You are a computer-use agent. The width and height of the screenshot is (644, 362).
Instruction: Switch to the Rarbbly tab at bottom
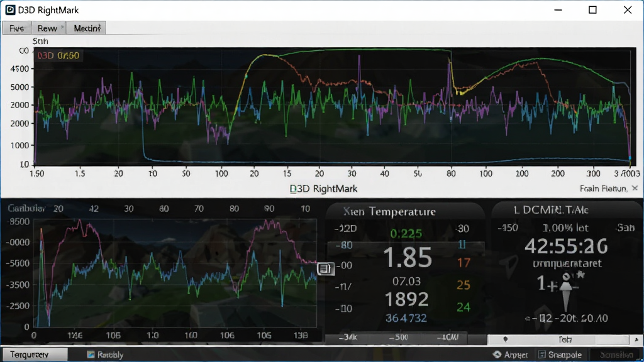[105, 354]
